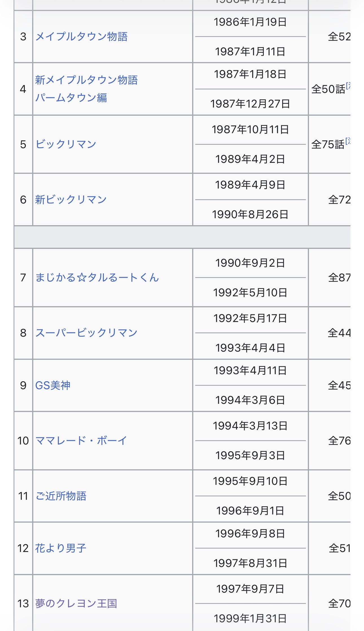The image size is (364, 631).
Task: Open the ママレード・ボーイ link
Action: 81,441
